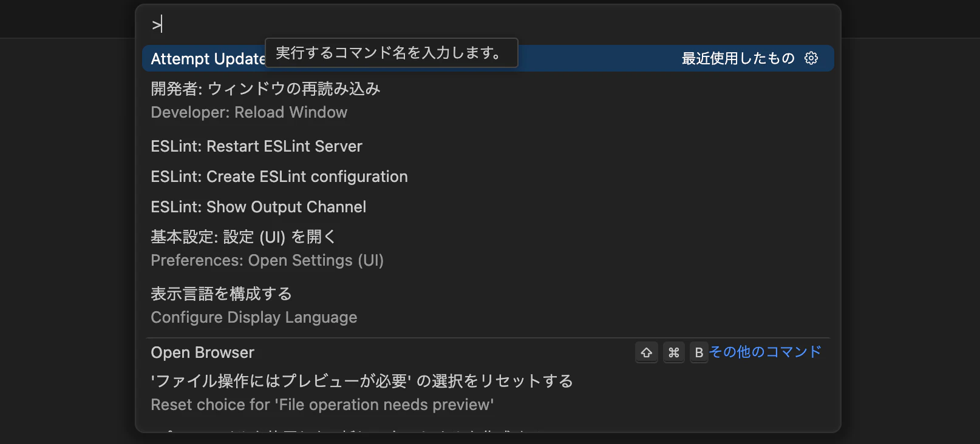This screenshot has width=980, height=444.
Task: Click the Command key symbol beside Open Browser
Action: [673, 352]
